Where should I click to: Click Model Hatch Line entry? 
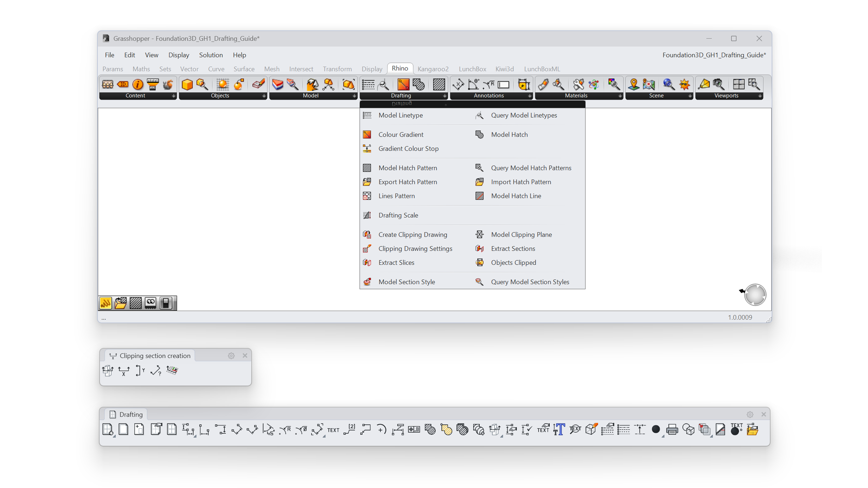pyautogui.click(x=508, y=196)
